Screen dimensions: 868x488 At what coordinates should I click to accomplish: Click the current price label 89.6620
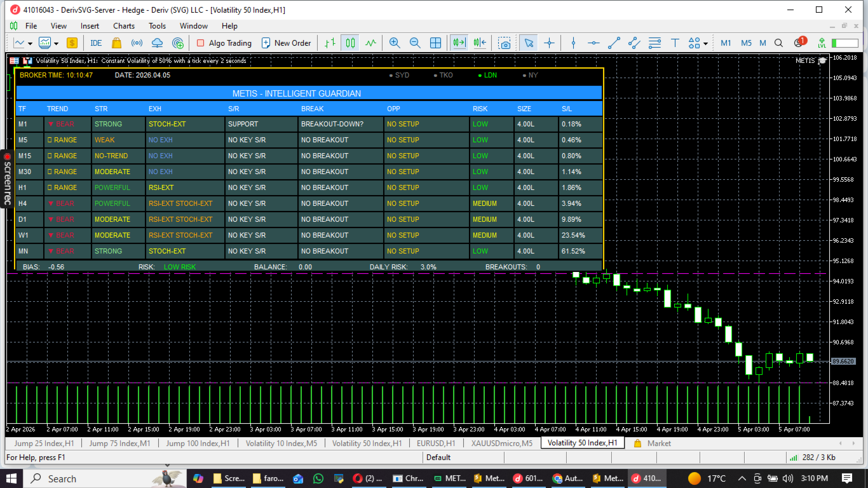pyautogui.click(x=843, y=361)
